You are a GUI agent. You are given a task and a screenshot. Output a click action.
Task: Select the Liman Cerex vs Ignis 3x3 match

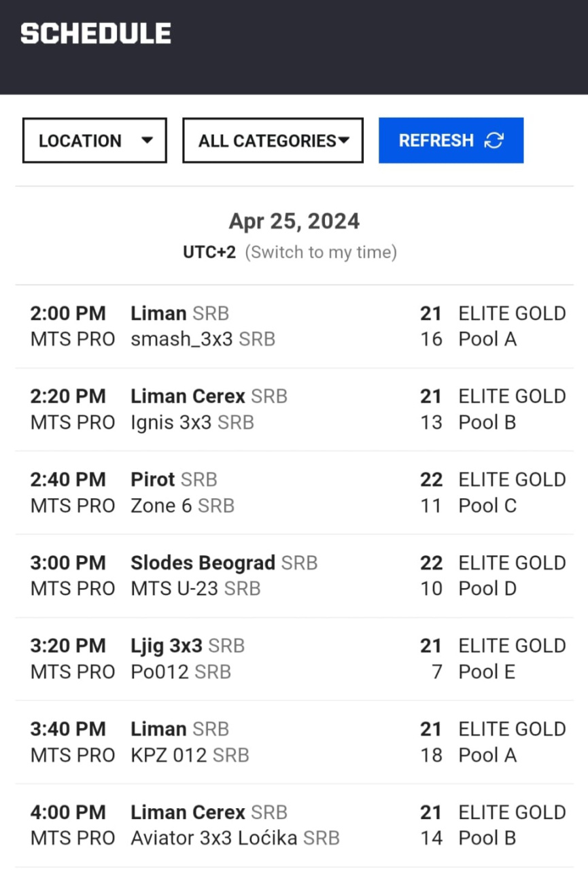[x=294, y=409]
